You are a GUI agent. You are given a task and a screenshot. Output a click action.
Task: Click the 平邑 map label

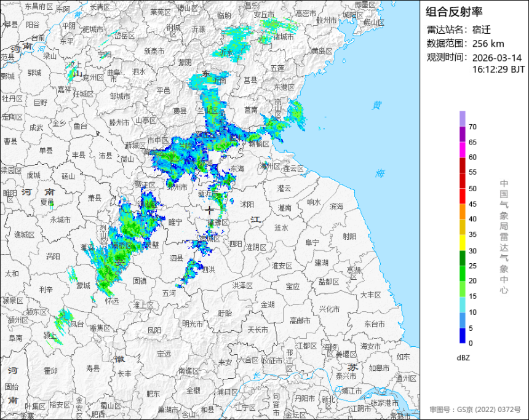coord(163,90)
